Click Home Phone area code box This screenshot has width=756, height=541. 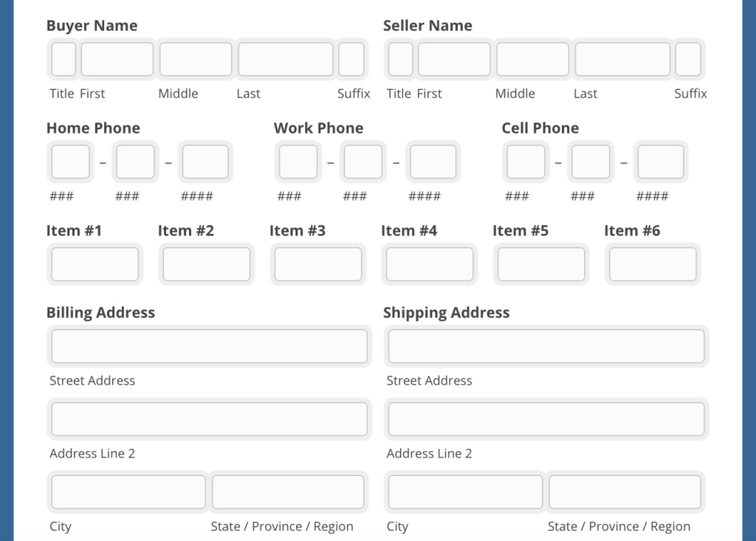point(71,162)
